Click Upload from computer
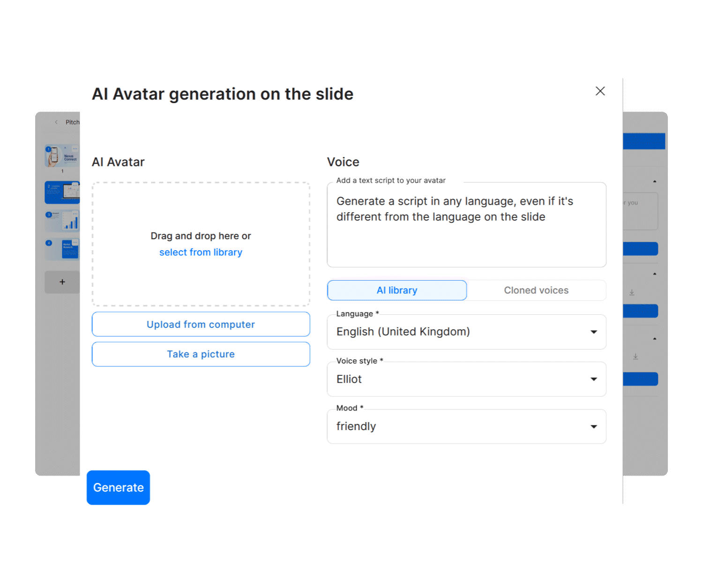Screen dimensions: 703x588 (201, 324)
